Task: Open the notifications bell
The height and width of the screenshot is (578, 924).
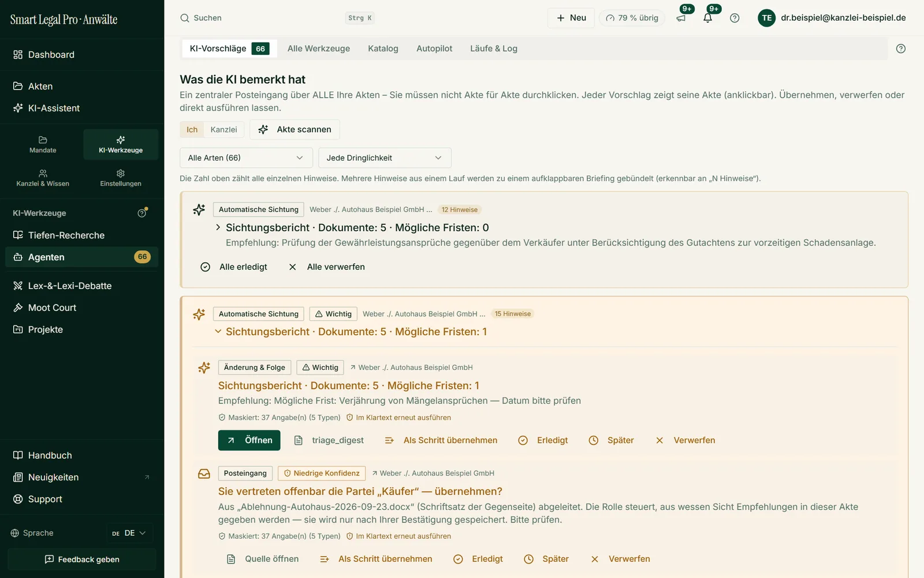Action: 707,18
